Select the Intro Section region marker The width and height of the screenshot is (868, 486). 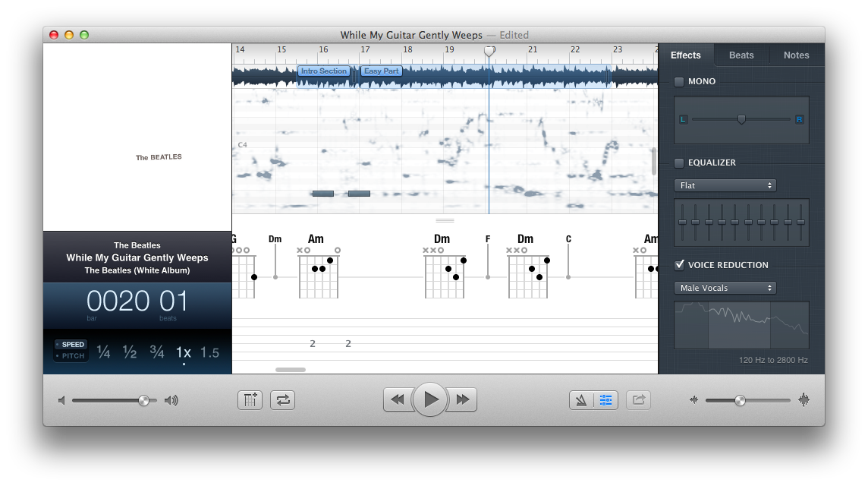coord(323,71)
